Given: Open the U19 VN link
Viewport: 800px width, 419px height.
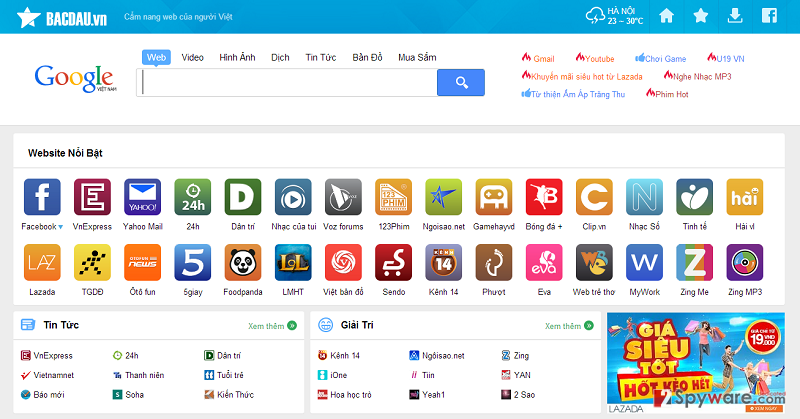Looking at the screenshot, I should pos(726,58).
